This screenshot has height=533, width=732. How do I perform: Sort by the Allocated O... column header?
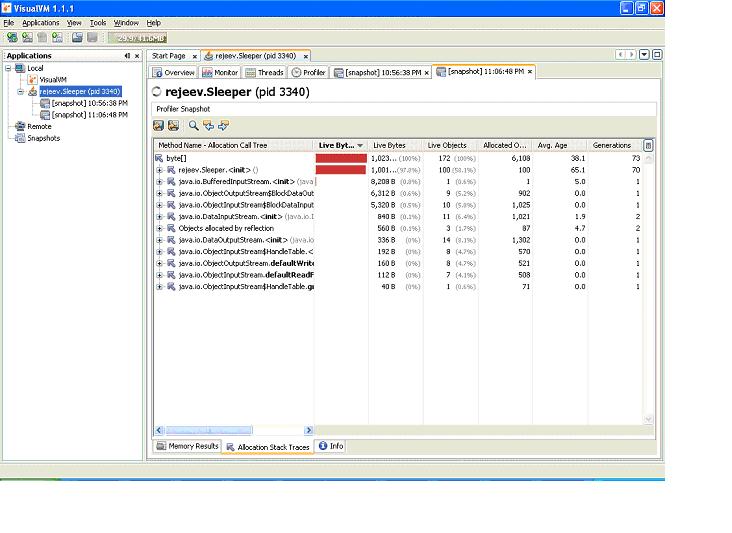pyautogui.click(x=505, y=145)
